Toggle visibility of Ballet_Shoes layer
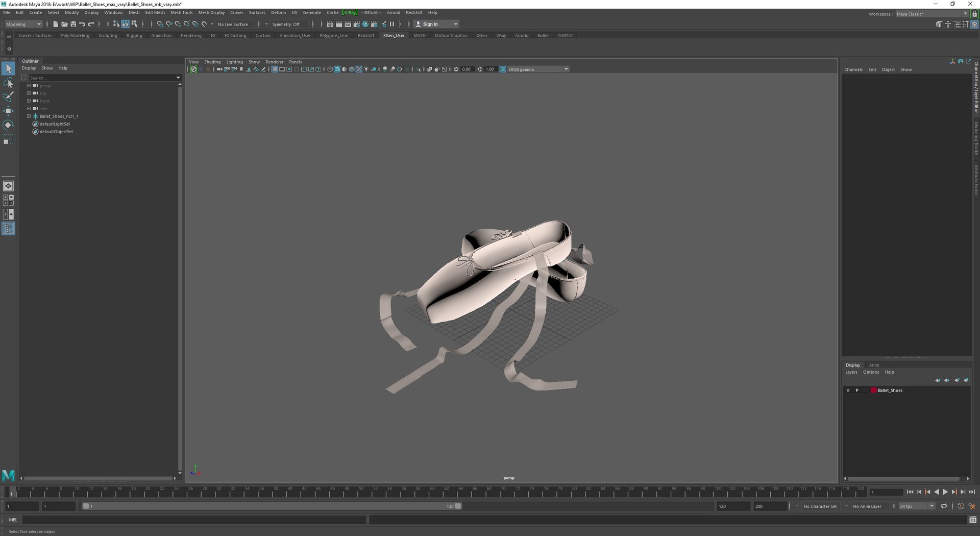The image size is (980, 536). (x=848, y=391)
